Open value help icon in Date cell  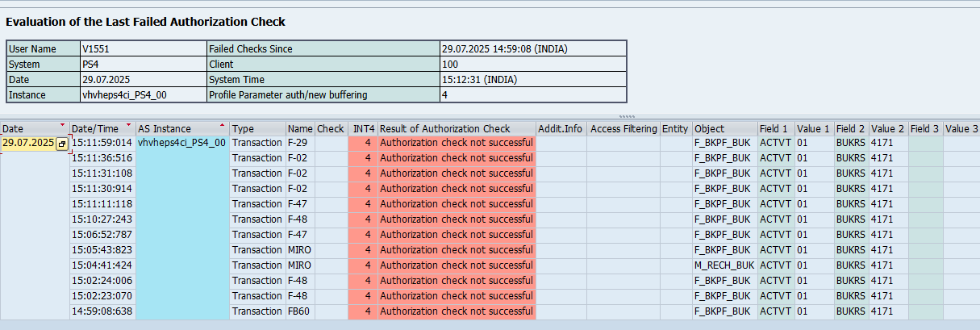tap(61, 144)
